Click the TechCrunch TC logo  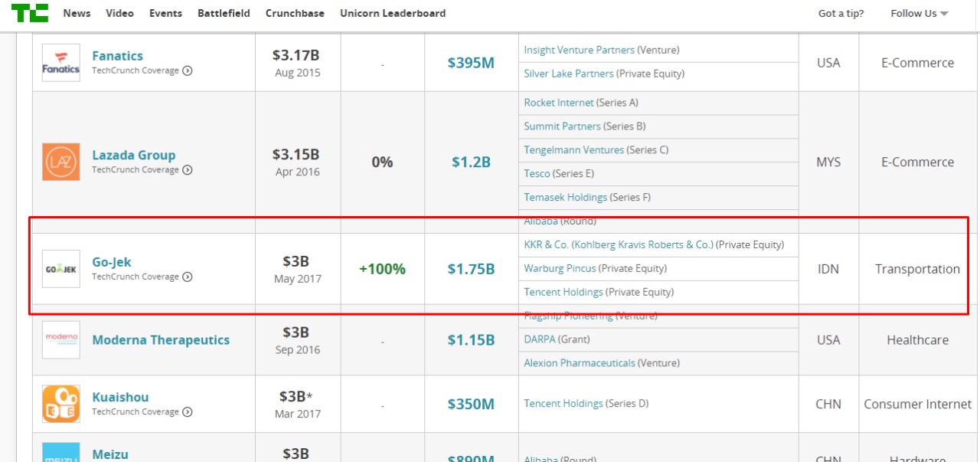click(30, 12)
